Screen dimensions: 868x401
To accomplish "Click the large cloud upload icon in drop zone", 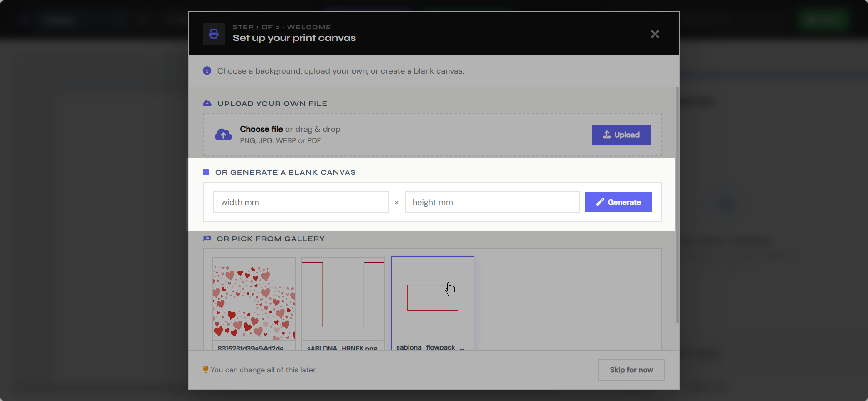I will click(x=223, y=135).
